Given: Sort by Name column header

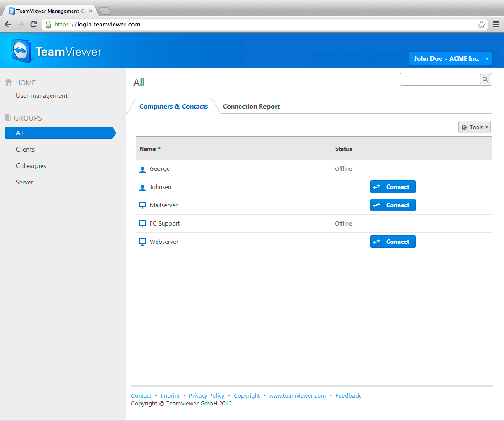Looking at the screenshot, I should coord(147,149).
